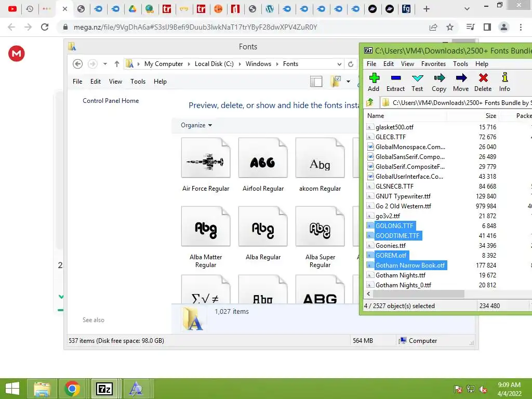Click the MEGA logo on the webpage
The image size is (532, 399).
[x=16, y=54]
